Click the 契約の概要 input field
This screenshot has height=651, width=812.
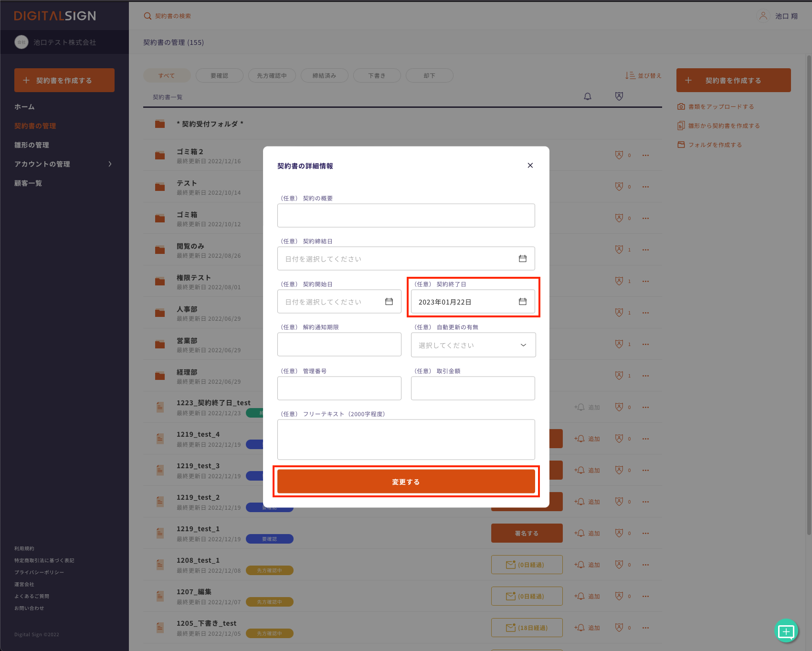click(x=406, y=216)
